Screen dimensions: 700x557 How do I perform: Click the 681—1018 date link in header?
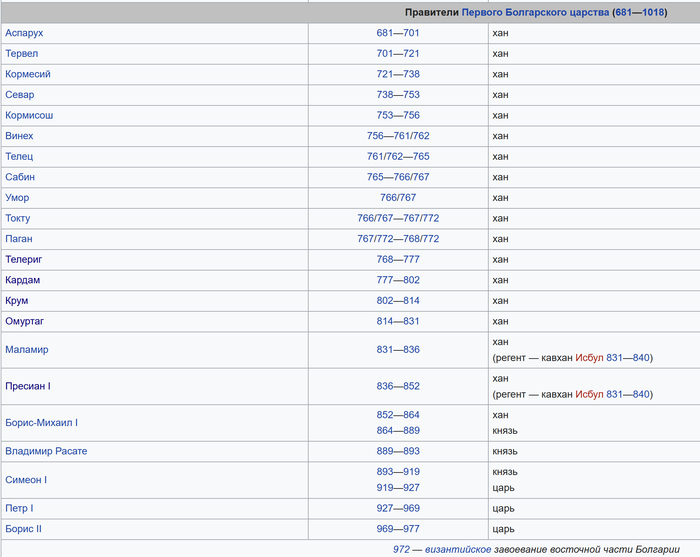click(x=640, y=12)
